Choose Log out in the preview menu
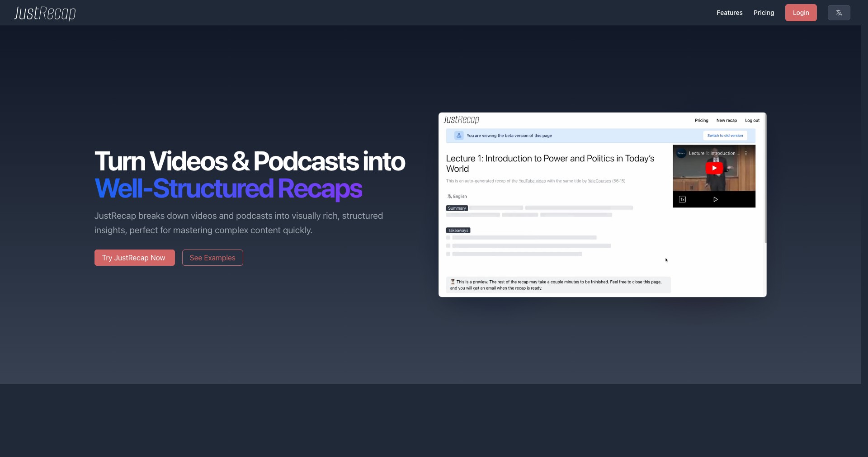 [752, 120]
